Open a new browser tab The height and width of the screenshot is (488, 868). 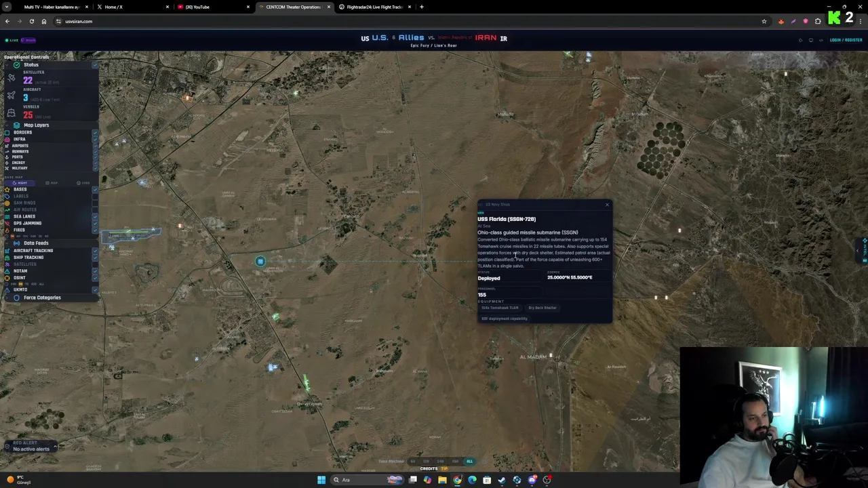click(422, 7)
